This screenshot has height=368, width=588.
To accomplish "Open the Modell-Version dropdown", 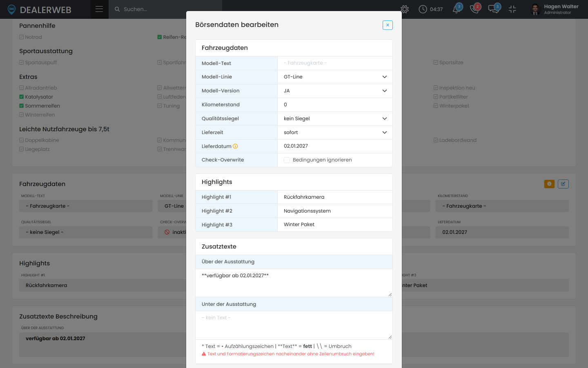I will click(335, 91).
